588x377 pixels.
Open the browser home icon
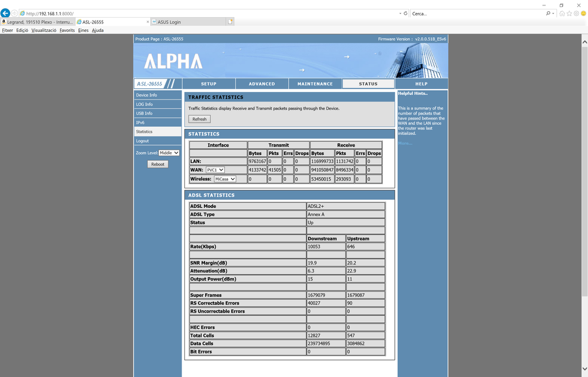pos(563,14)
